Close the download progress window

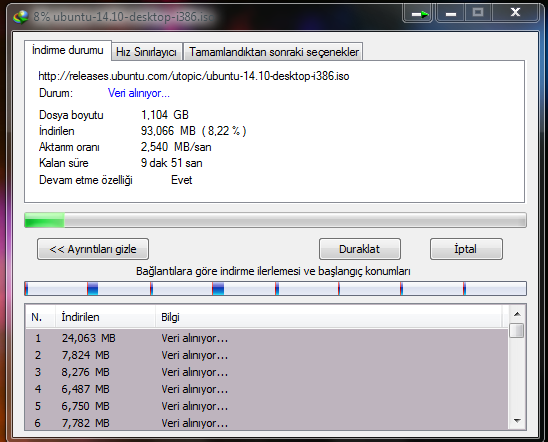[515, 13]
